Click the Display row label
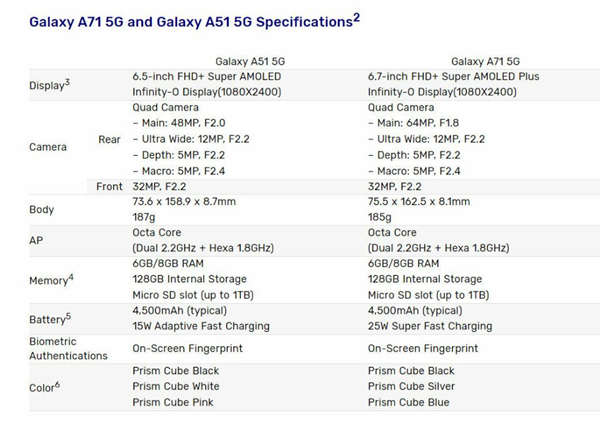The image size is (600, 421). 49,85
